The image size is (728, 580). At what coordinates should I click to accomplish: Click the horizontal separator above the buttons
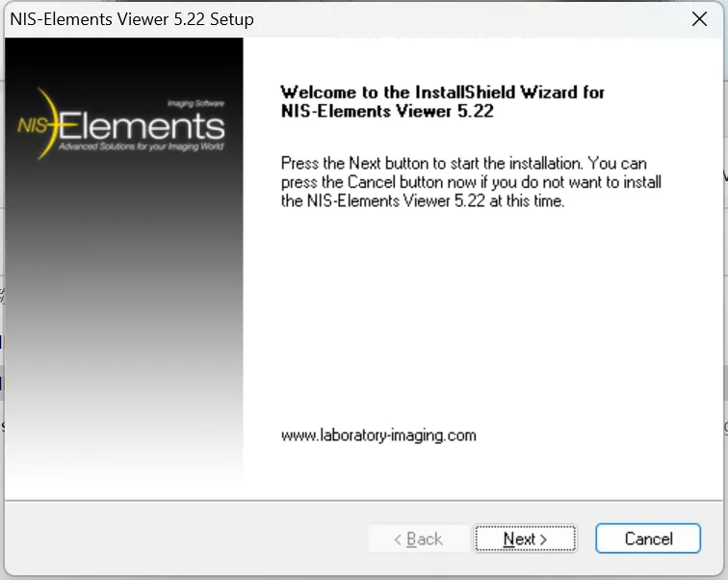[x=364, y=501]
